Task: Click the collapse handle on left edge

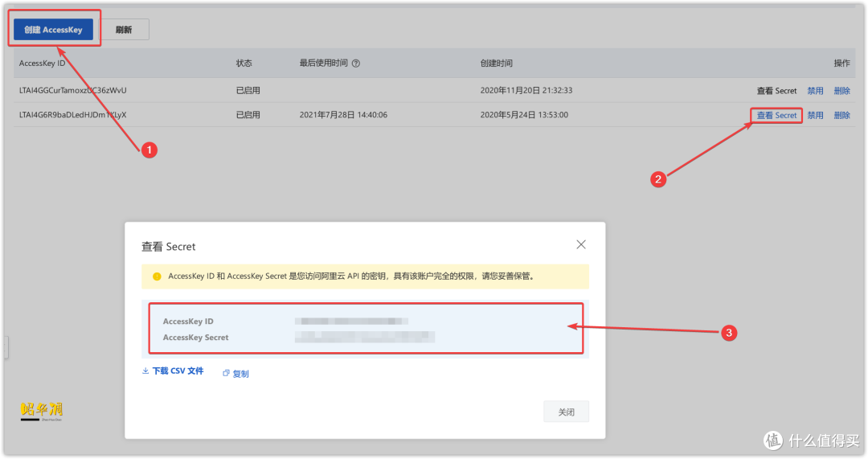Action: click(x=6, y=347)
